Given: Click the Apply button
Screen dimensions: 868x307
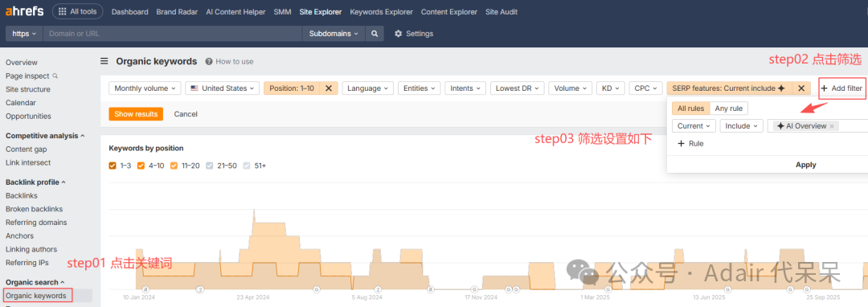Looking at the screenshot, I should (805, 165).
